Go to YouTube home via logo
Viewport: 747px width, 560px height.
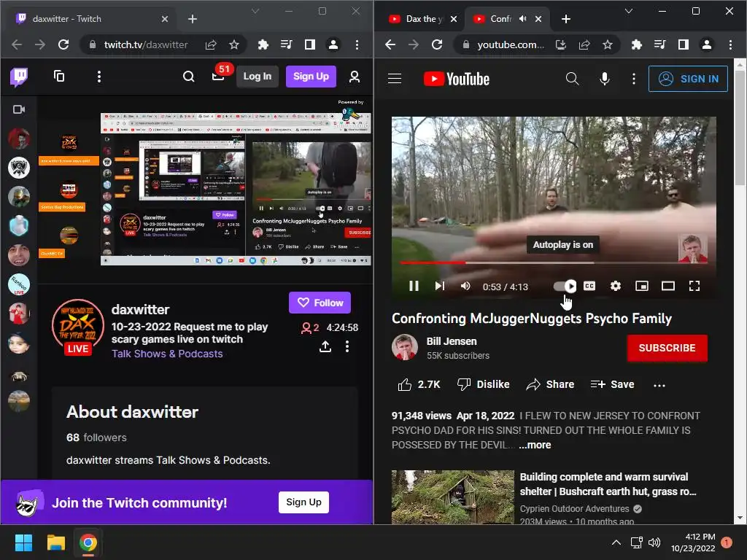[x=457, y=79]
